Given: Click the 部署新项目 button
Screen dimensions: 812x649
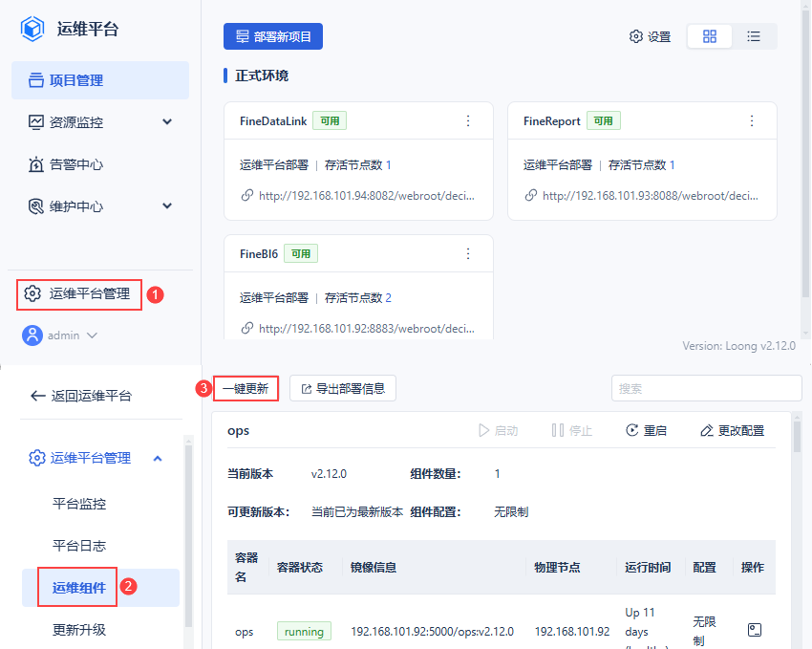Looking at the screenshot, I should tap(273, 36).
